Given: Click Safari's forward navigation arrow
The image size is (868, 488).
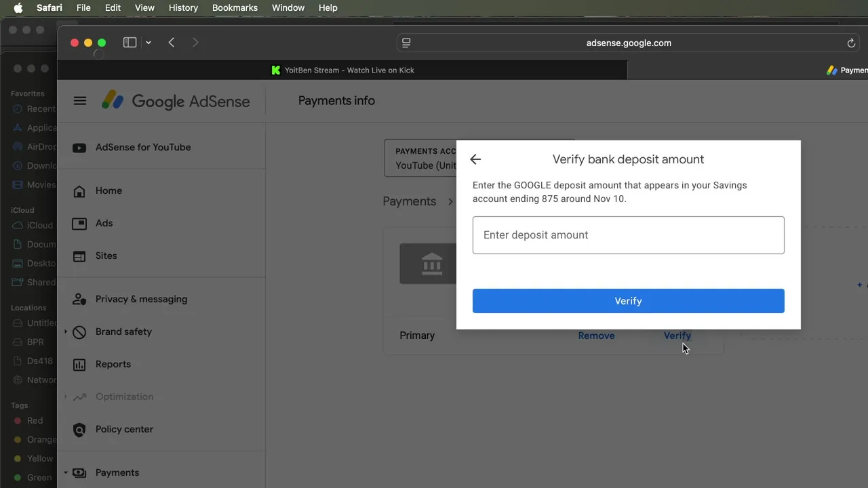Looking at the screenshot, I should [x=195, y=43].
